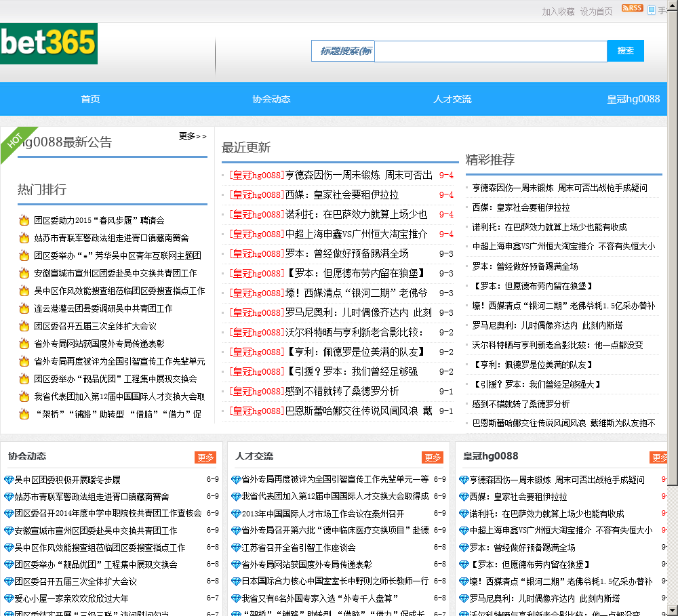Click flame icon beside 姑苏市青联军警政法组走进胥口镇藏南黉舍
The width and height of the screenshot is (678, 616).
[24, 238]
